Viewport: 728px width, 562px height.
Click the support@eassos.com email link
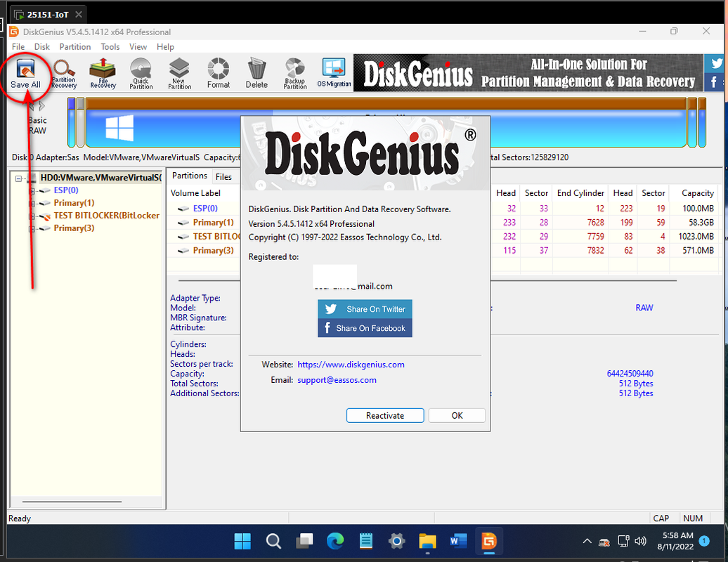pyautogui.click(x=337, y=380)
